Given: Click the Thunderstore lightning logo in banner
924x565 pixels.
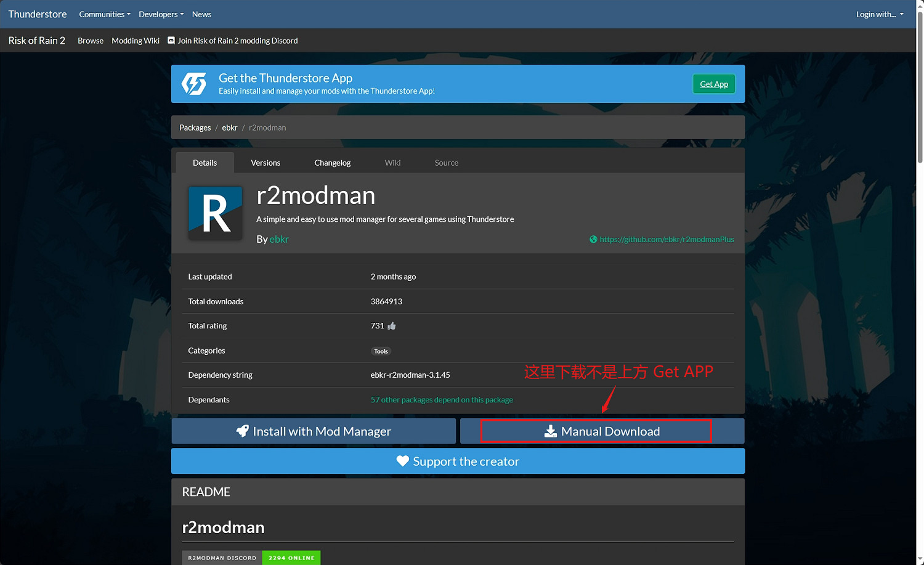Looking at the screenshot, I should (x=194, y=84).
